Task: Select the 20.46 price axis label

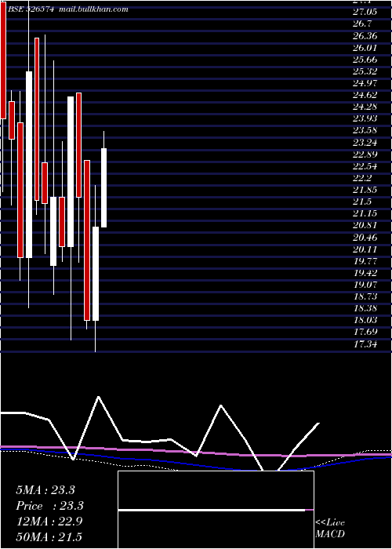Action: pyautogui.click(x=365, y=238)
